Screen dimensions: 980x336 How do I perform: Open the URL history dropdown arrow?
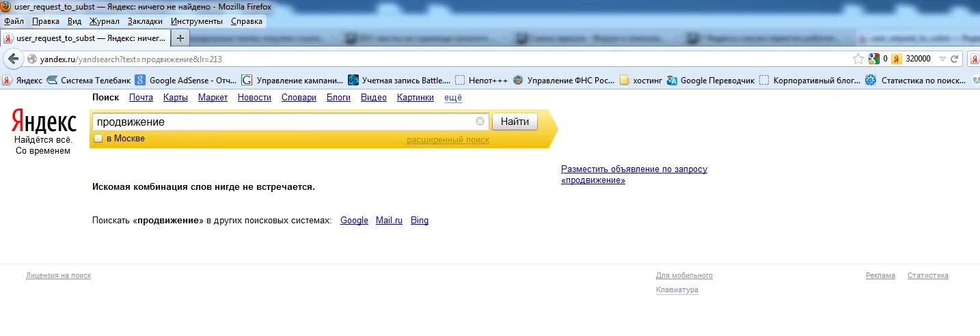[942, 59]
